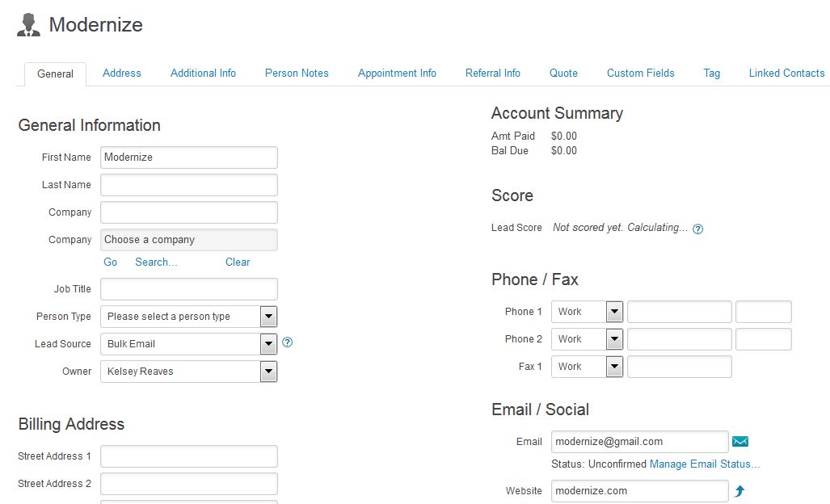This screenshot has width=830, height=504.
Task: Click the Go link under Company
Action: (111, 262)
